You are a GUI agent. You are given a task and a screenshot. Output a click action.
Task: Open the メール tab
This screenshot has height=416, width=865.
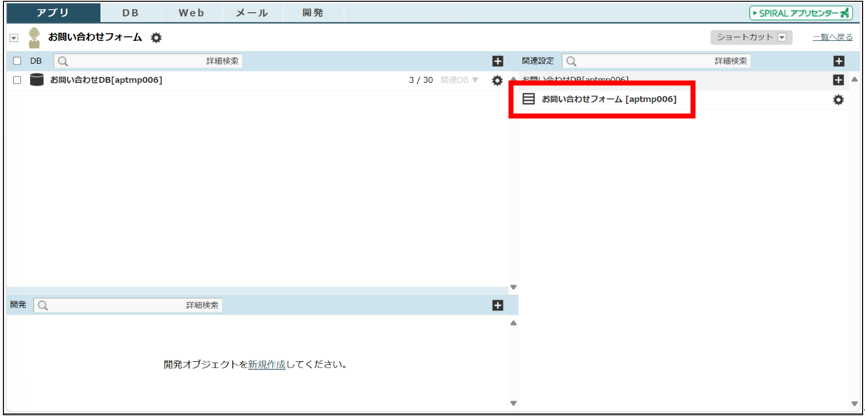(x=252, y=13)
